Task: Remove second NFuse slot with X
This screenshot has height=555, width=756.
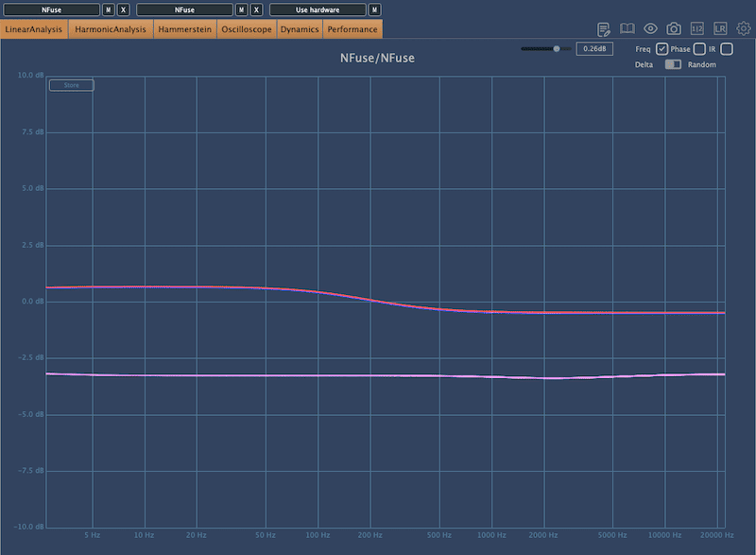Action: (x=256, y=9)
